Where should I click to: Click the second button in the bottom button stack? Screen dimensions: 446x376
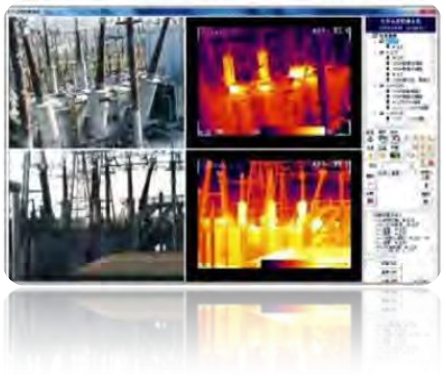click(x=390, y=272)
